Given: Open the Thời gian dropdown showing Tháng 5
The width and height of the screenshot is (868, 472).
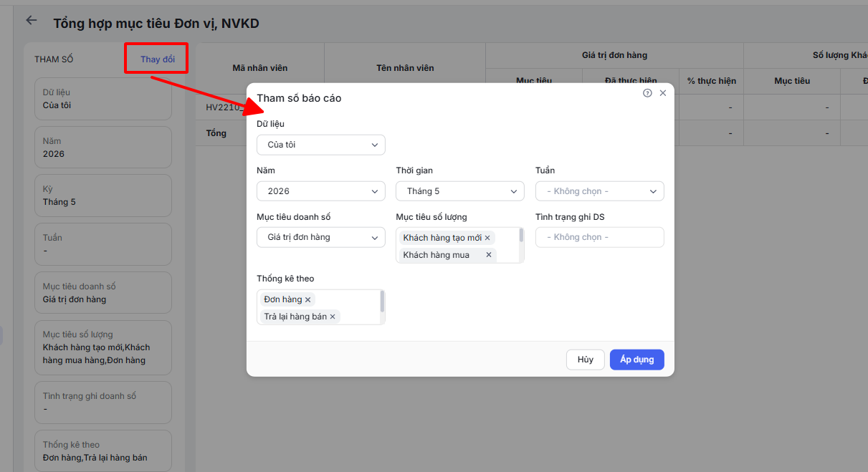Looking at the screenshot, I should (460, 191).
